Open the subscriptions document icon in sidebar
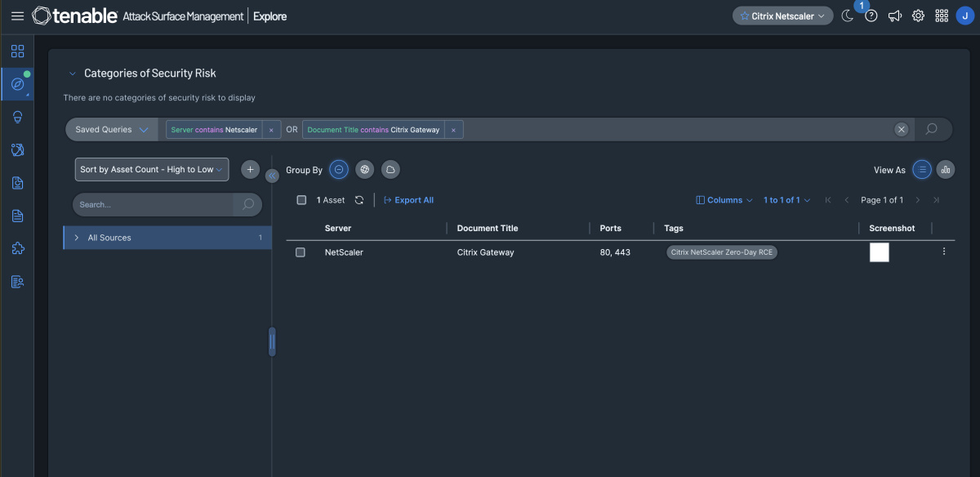Viewport: 980px width, 477px height. (17, 183)
